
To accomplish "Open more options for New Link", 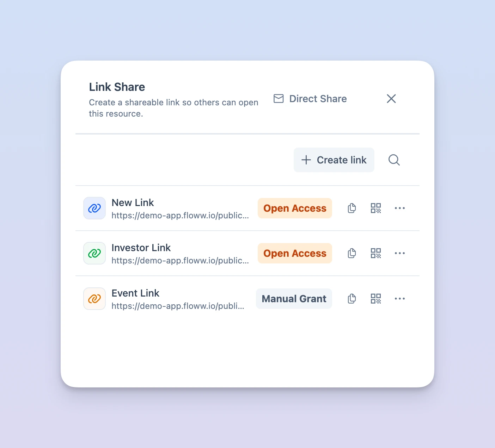I will [400, 208].
